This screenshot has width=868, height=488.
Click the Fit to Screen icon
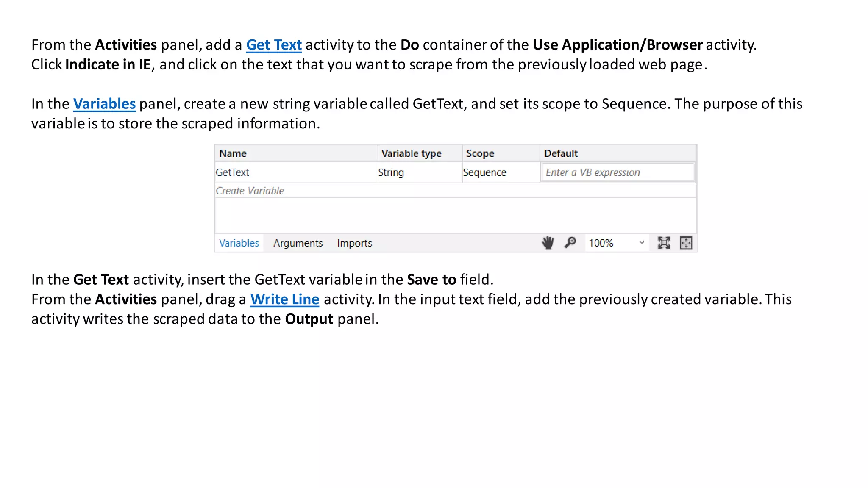click(663, 243)
